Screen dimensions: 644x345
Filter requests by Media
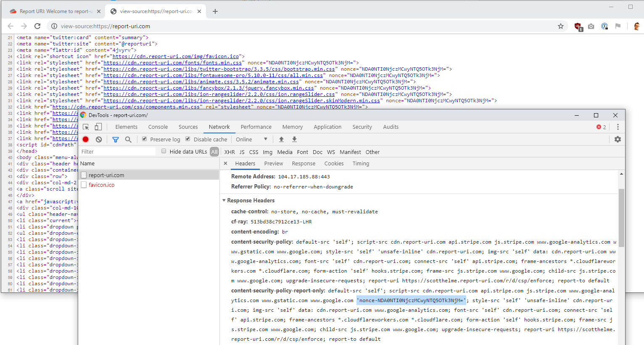(x=285, y=152)
